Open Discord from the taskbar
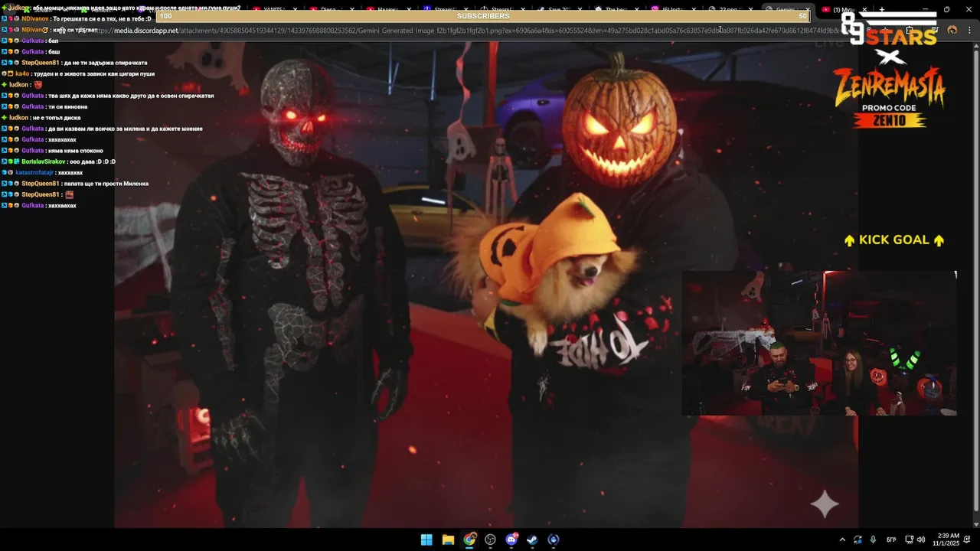 click(x=512, y=540)
